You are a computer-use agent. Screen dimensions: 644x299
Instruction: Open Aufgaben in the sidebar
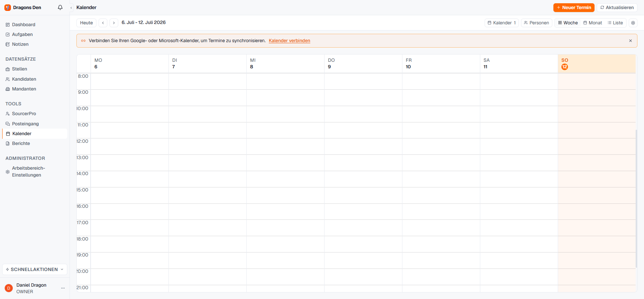pos(35,35)
